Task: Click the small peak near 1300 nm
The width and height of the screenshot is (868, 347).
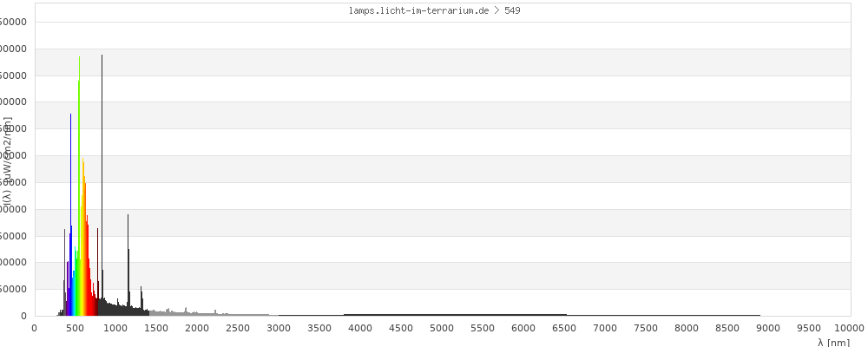Action: (x=141, y=300)
